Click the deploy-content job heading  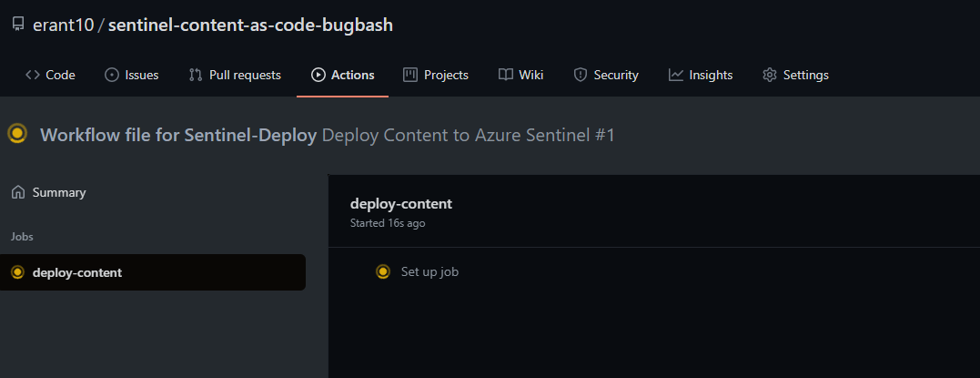click(x=401, y=204)
